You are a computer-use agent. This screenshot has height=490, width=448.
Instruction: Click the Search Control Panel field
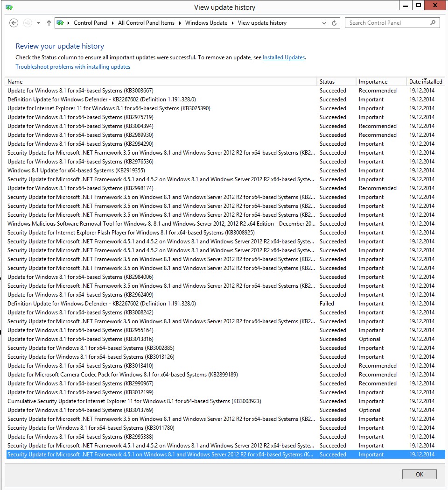pyautogui.click(x=392, y=23)
